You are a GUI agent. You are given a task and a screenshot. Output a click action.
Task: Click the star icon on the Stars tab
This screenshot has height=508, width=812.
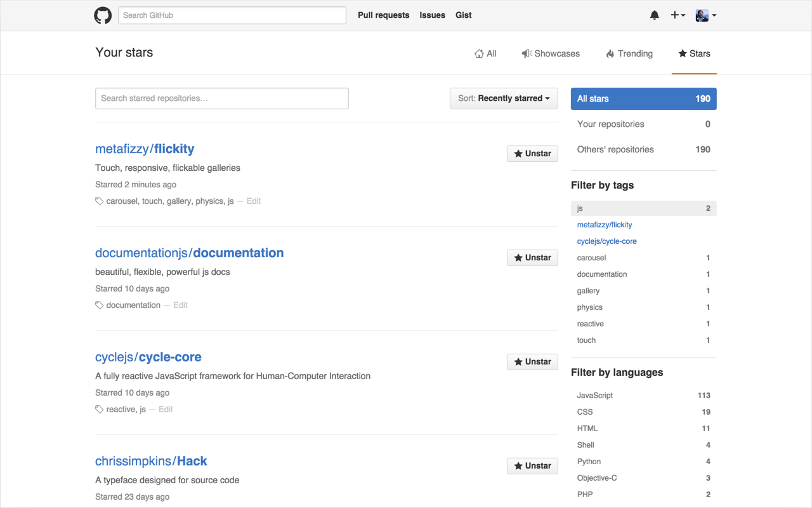click(681, 53)
